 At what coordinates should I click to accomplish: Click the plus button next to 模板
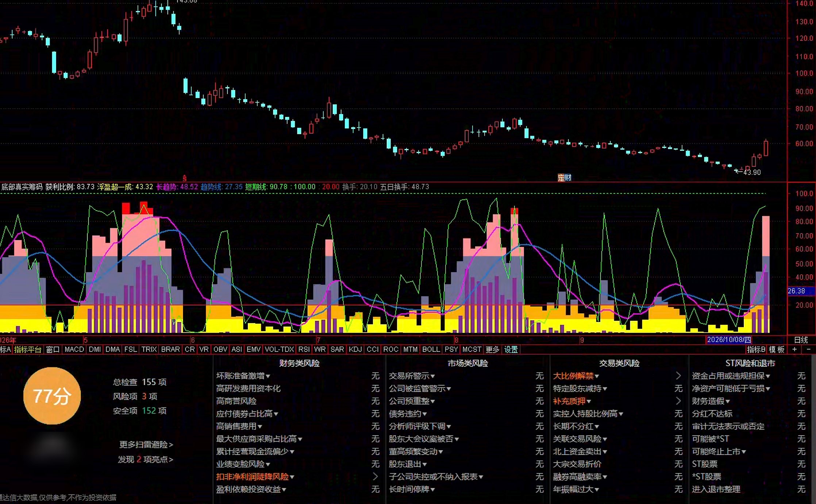click(794, 349)
